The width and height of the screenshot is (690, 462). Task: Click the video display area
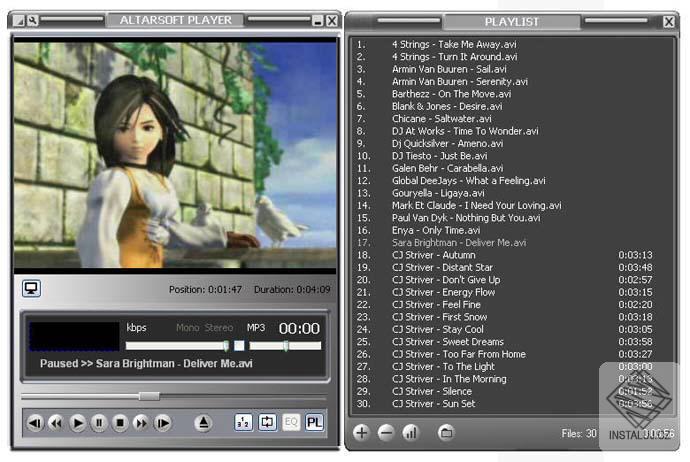[175, 155]
